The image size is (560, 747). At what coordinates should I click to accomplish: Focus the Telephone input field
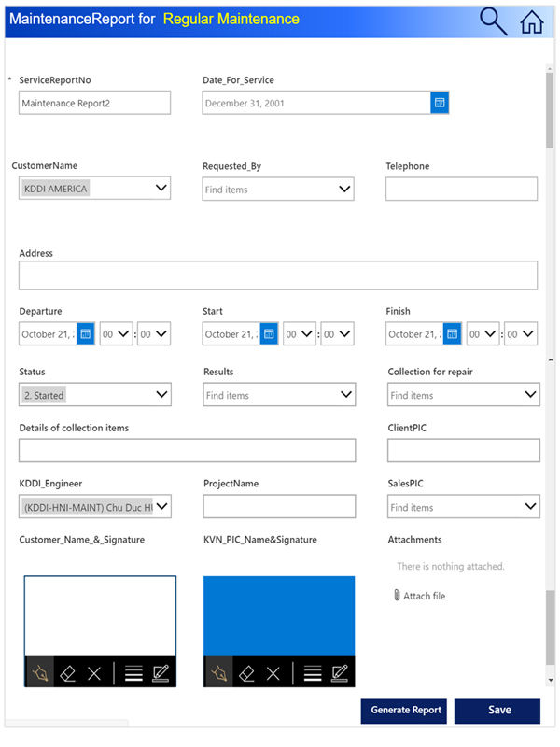[x=461, y=189]
